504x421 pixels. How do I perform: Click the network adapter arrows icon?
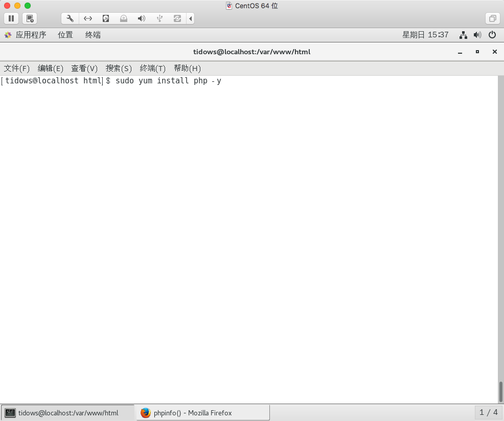(88, 18)
